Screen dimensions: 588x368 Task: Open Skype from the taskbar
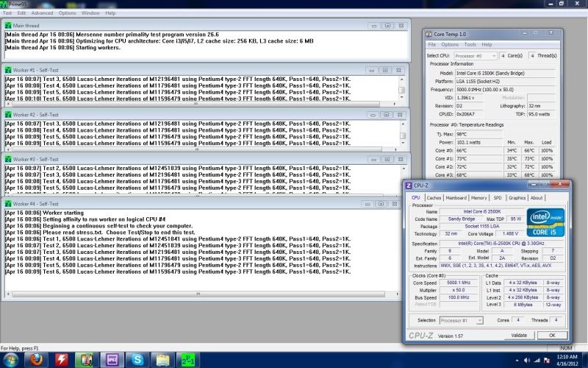137,360
